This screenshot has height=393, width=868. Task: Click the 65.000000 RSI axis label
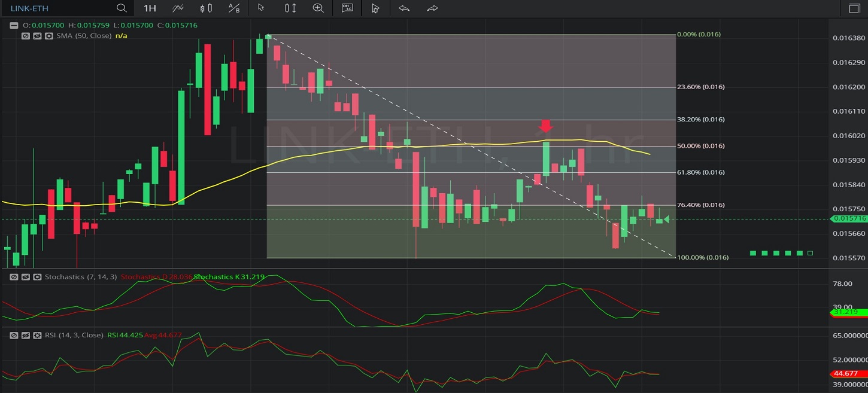coord(850,335)
